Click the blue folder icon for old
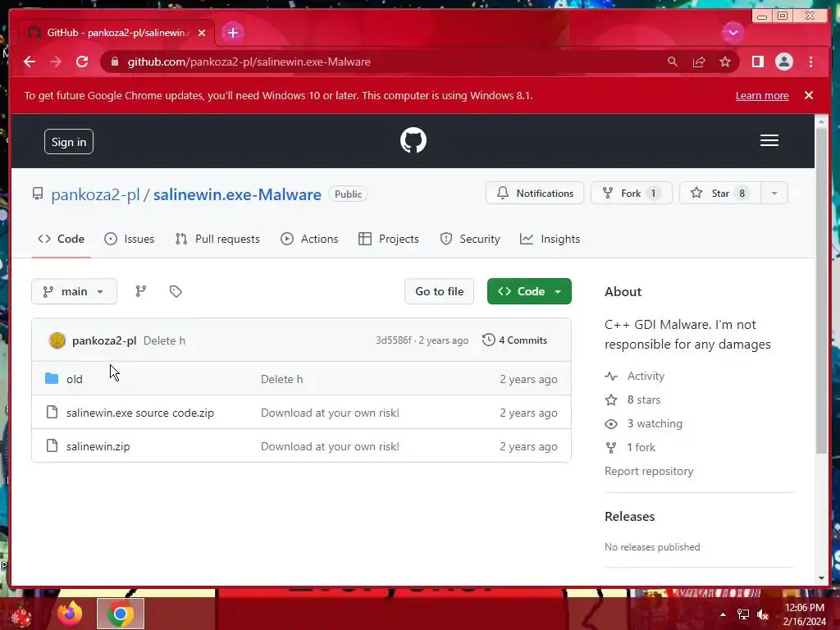The width and height of the screenshot is (840, 630). pyautogui.click(x=52, y=379)
